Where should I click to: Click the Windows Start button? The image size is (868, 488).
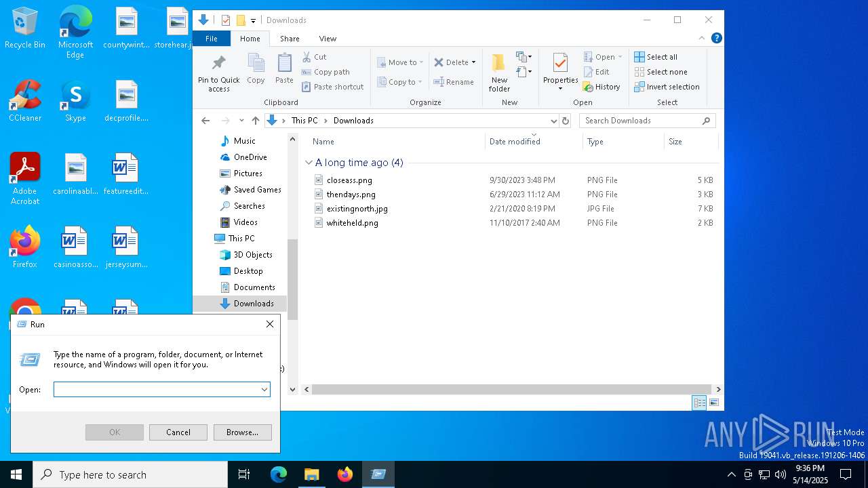[16, 474]
